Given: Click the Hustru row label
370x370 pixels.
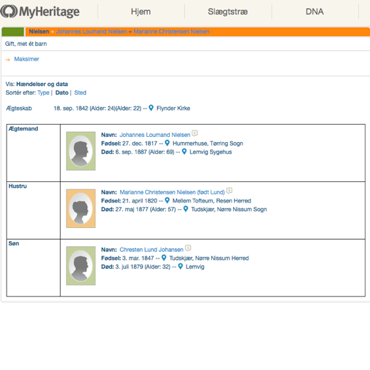Looking at the screenshot, I should click(x=18, y=186).
